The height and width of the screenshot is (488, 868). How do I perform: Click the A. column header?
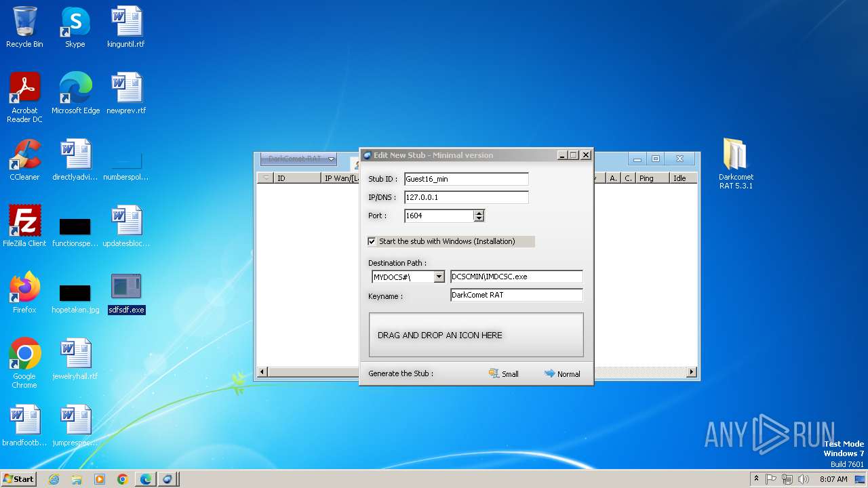(613, 178)
